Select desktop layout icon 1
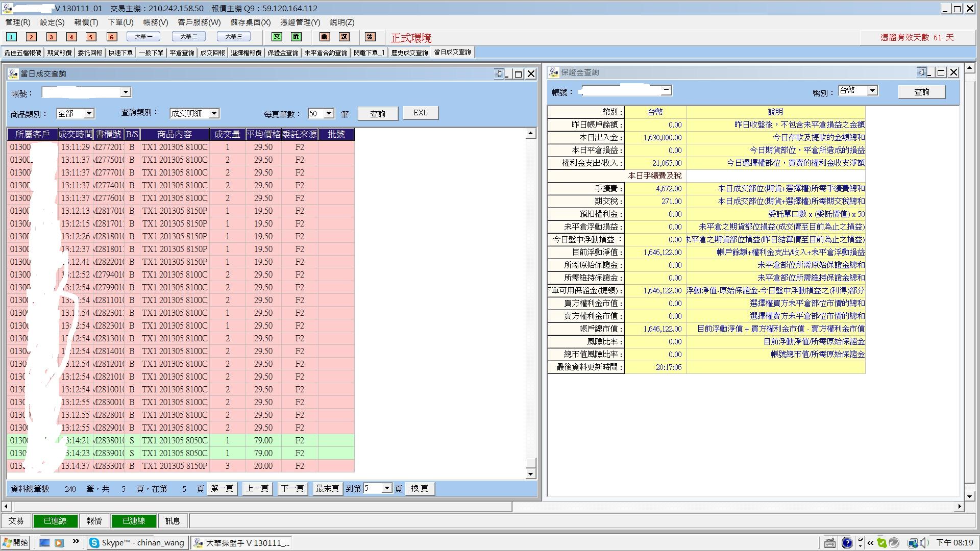 click(11, 37)
